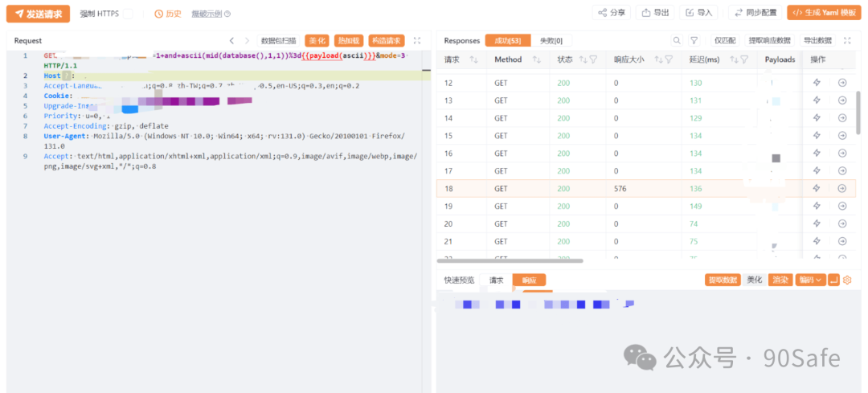Click the arrow circle icon in row 16

pyautogui.click(x=842, y=154)
